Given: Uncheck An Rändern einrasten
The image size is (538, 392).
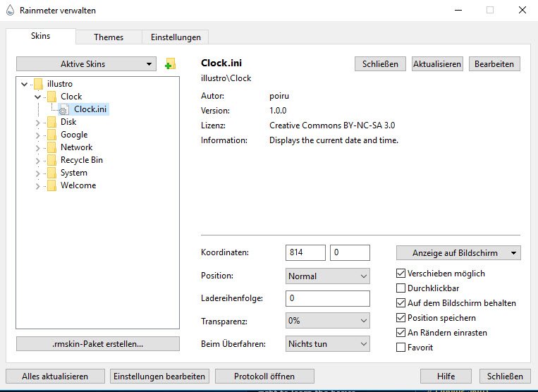Looking at the screenshot, I should click(401, 333).
